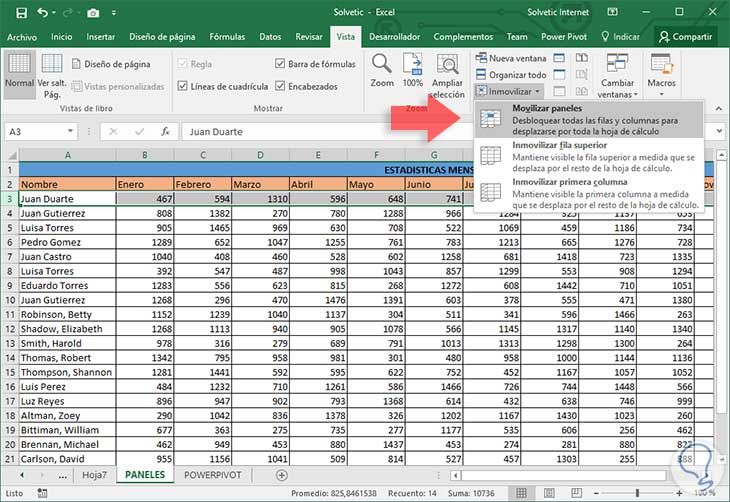Add a new sheet with plus icon
730x502 pixels.
click(282, 475)
